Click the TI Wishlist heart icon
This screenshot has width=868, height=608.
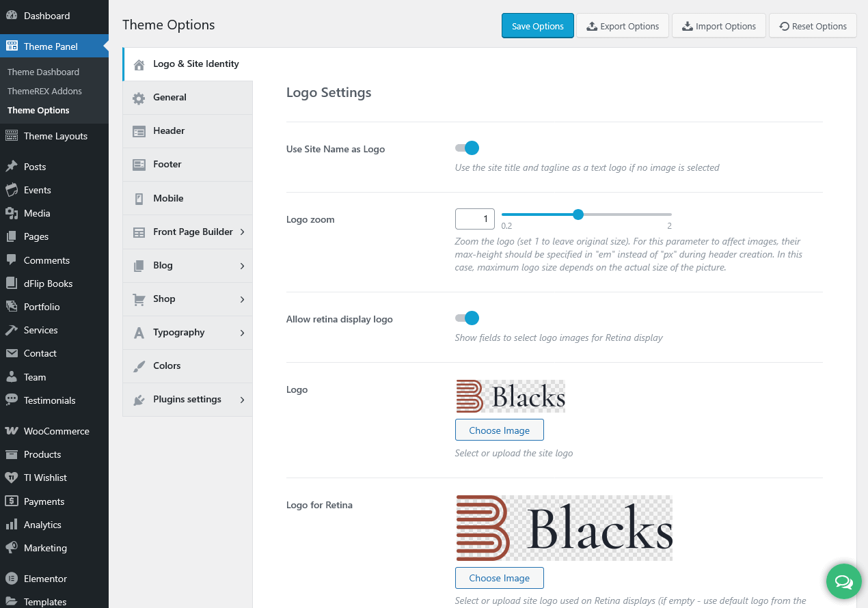[x=12, y=478]
